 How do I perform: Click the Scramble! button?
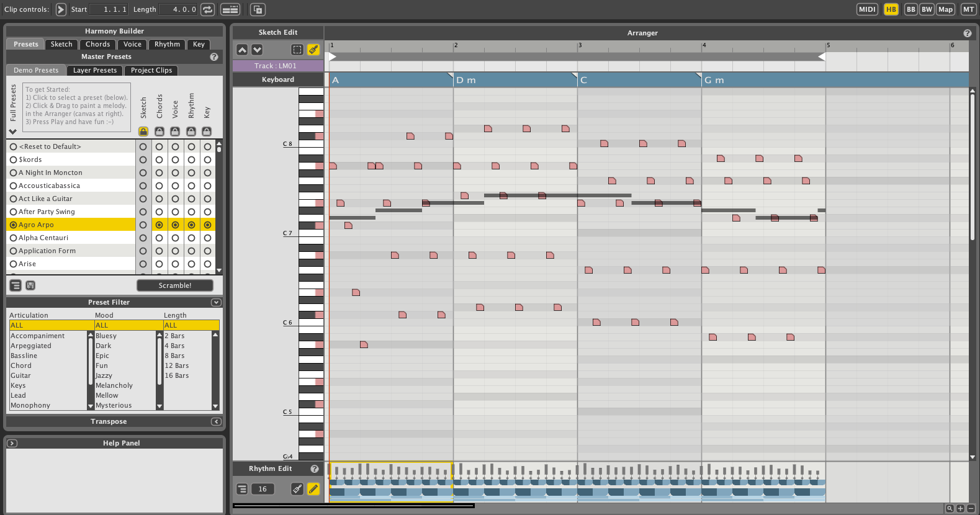pyautogui.click(x=175, y=285)
